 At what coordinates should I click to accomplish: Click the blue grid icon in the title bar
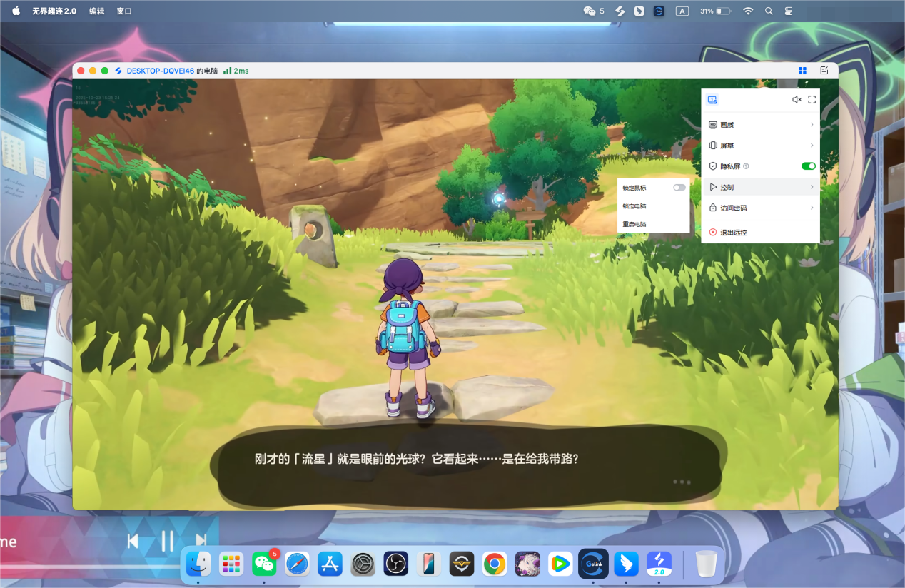[803, 71]
